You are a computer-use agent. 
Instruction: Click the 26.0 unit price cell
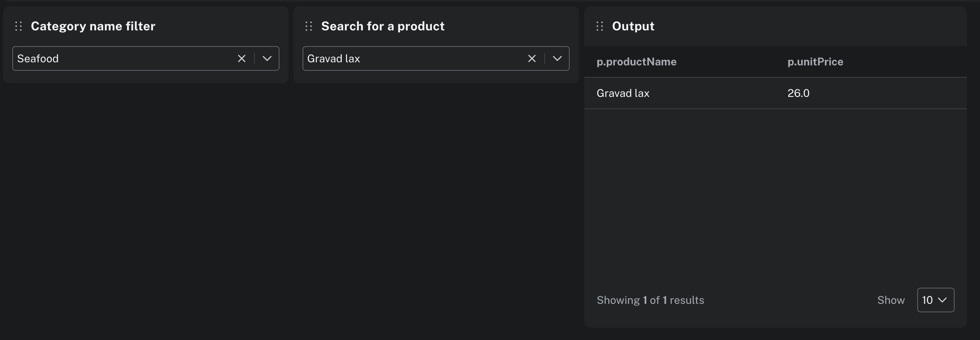pyautogui.click(x=798, y=93)
